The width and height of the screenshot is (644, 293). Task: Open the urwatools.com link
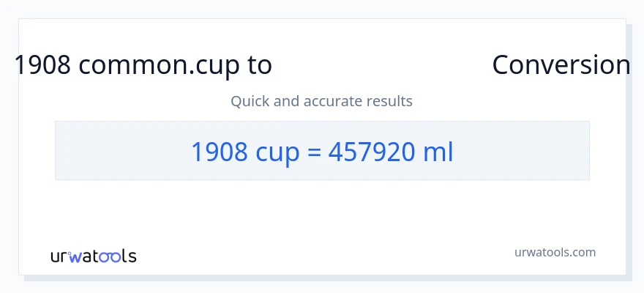tap(555, 252)
